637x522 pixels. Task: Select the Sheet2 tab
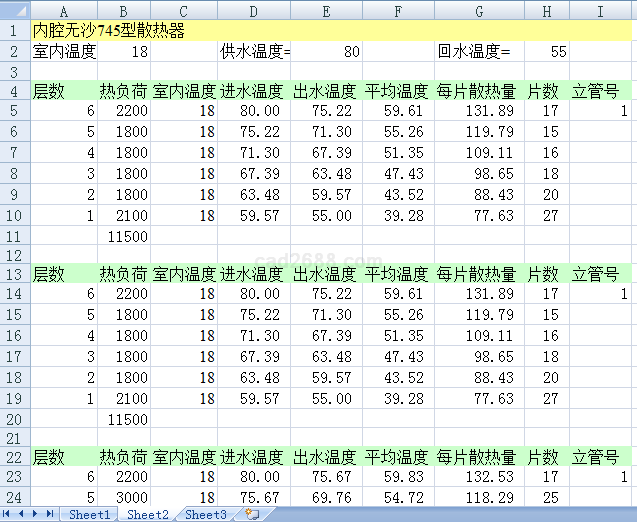point(147,514)
